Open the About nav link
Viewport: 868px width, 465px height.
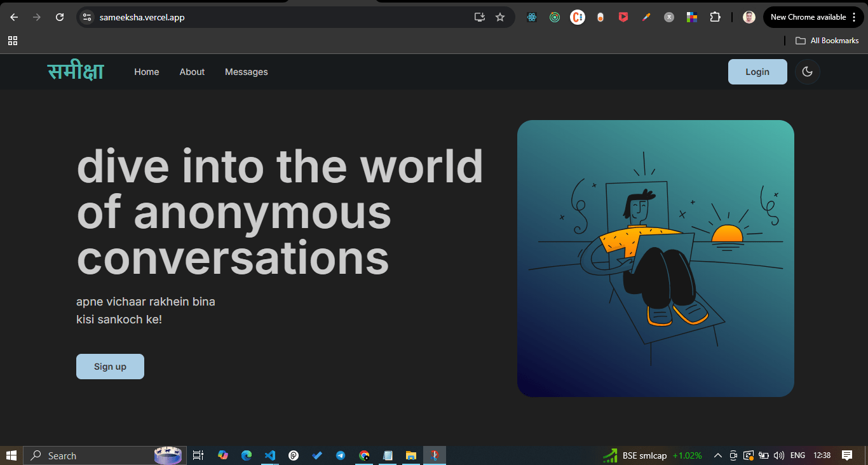coord(192,72)
